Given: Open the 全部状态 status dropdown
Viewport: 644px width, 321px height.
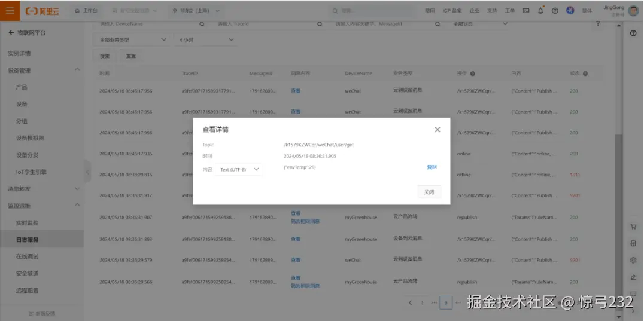Looking at the screenshot, I should click(x=480, y=24).
